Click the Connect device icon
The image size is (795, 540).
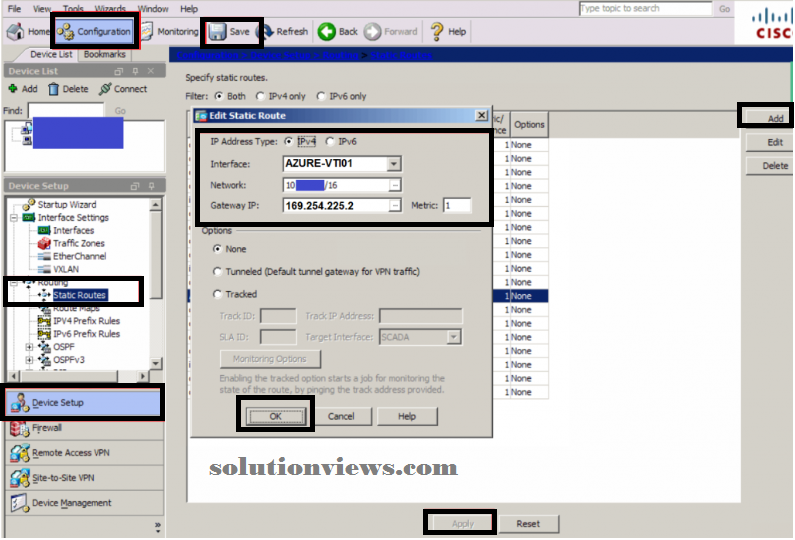pyautogui.click(x=105, y=89)
